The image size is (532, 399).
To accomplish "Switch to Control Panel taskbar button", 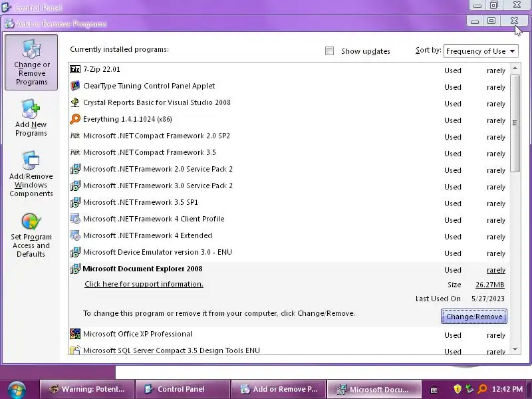I will [x=183, y=389].
